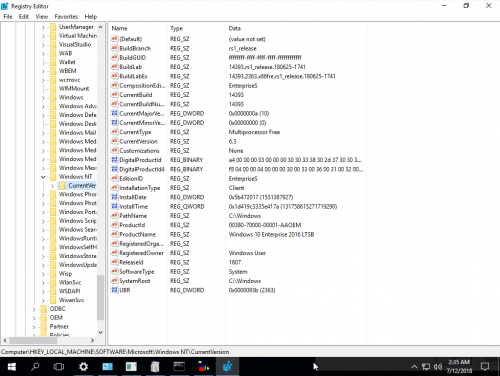Click the CurrentVersion folder icon in tree

(62, 185)
